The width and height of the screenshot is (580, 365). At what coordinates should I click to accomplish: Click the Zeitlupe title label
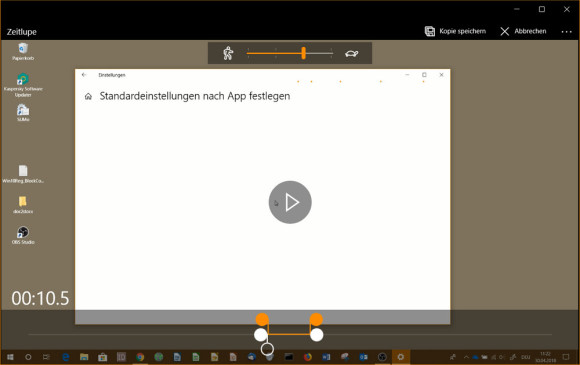(21, 32)
